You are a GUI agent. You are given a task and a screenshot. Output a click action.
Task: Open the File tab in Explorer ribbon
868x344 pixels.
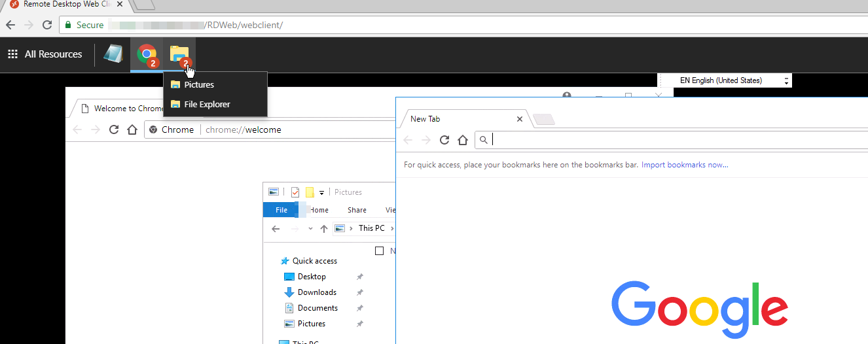coord(281,210)
